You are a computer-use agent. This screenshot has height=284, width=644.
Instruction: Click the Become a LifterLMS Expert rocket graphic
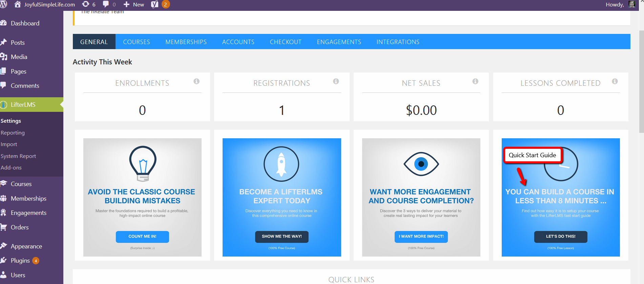[282, 164]
